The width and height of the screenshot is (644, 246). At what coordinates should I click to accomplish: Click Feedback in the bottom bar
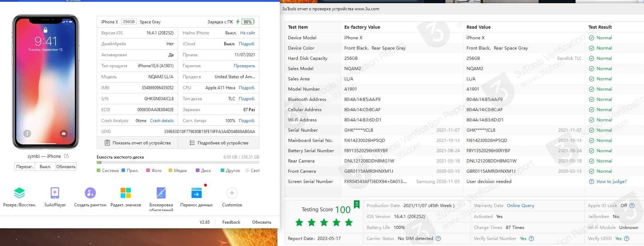point(231,222)
